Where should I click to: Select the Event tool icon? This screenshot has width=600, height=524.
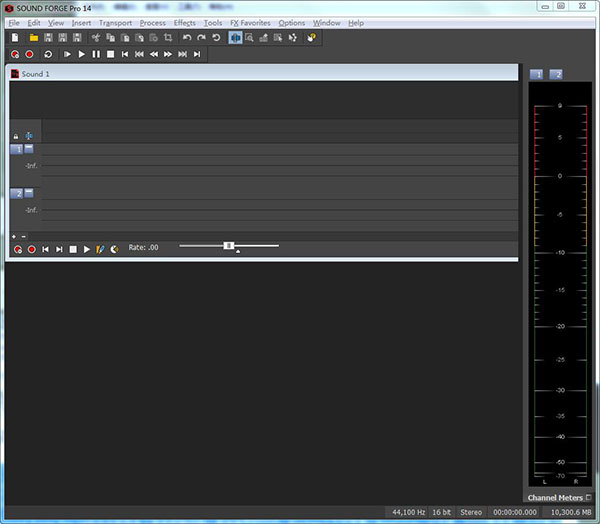click(278, 38)
